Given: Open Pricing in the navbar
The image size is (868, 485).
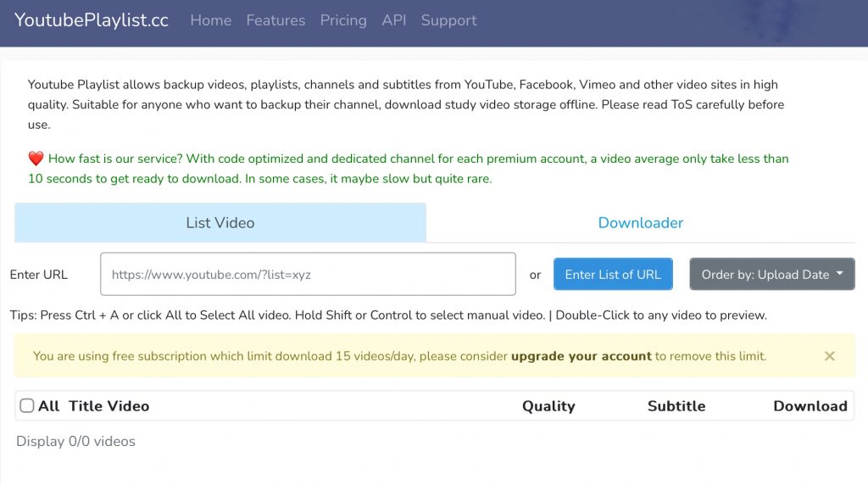Looking at the screenshot, I should pos(343,20).
